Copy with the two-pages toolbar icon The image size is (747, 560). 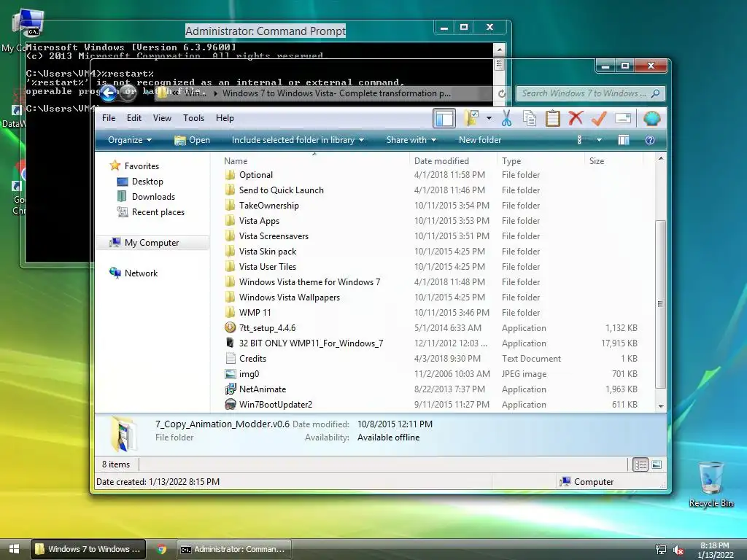[x=530, y=118]
